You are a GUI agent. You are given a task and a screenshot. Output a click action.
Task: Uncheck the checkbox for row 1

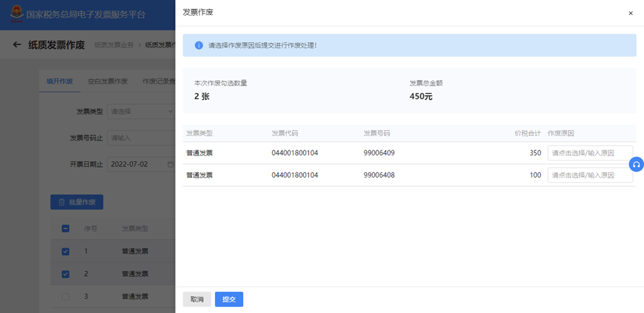[65, 252]
